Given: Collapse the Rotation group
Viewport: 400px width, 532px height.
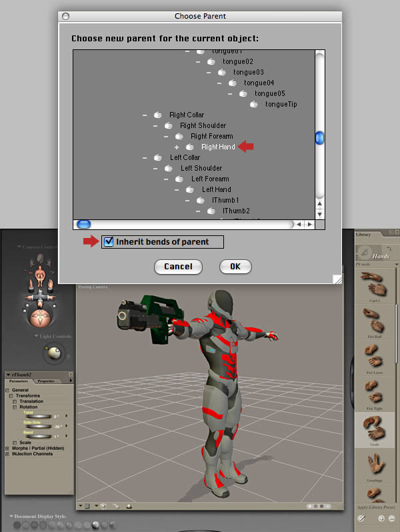Looking at the screenshot, I should pos(15,407).
